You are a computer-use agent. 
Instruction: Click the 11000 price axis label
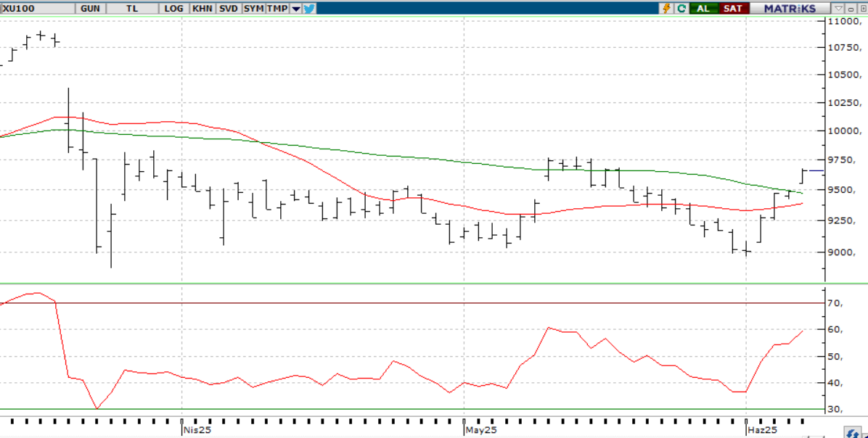click(x=844, y=22)
